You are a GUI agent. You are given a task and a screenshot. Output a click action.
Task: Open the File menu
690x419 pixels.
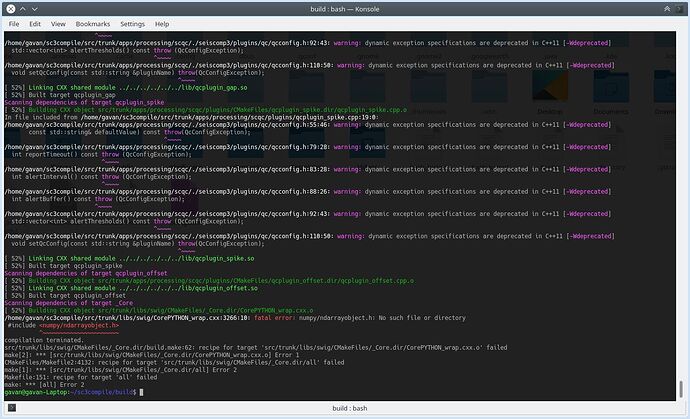[12, 23]
